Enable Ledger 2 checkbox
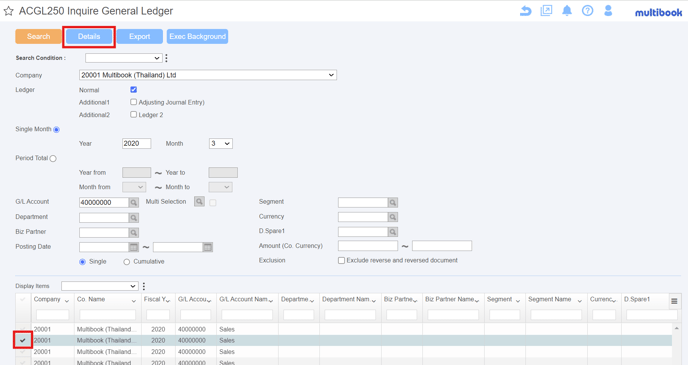Viewport: 688px width, 365px height. 133,115
